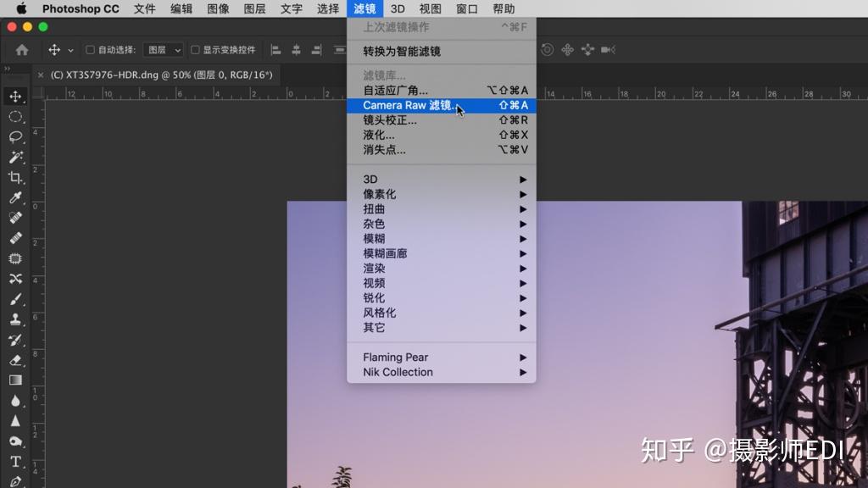This screenshot has height=488, width=868.
Task: Choose Camera Raw 滤镜 menu item
Action: (441, 105)
